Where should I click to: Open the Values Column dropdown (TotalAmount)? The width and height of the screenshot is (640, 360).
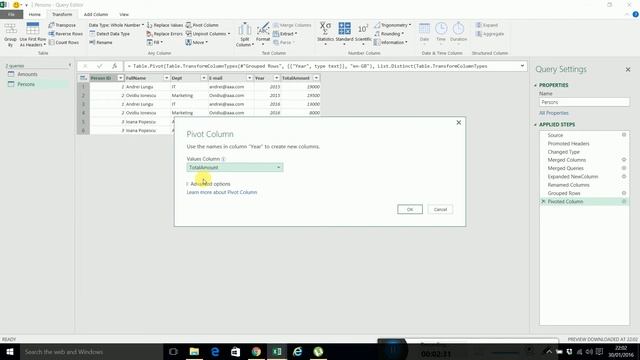pyautogui.click(x=235, y=167)
